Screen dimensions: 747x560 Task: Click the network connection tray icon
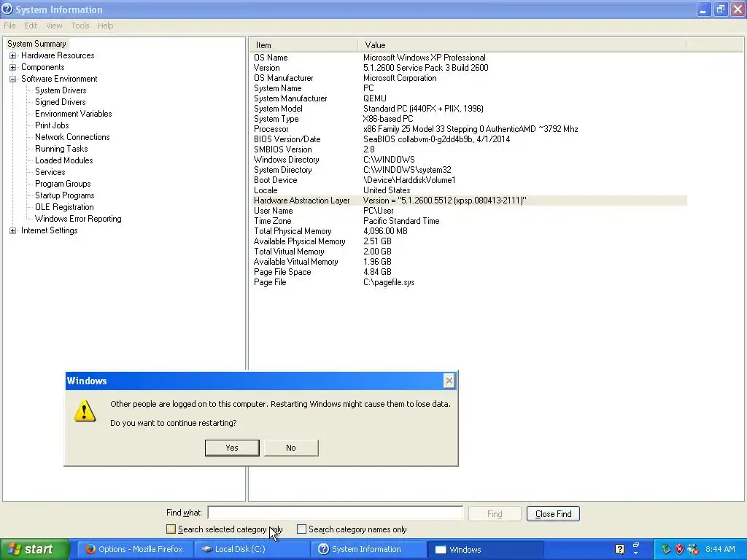pyautogui.click(x=693, y=549)
